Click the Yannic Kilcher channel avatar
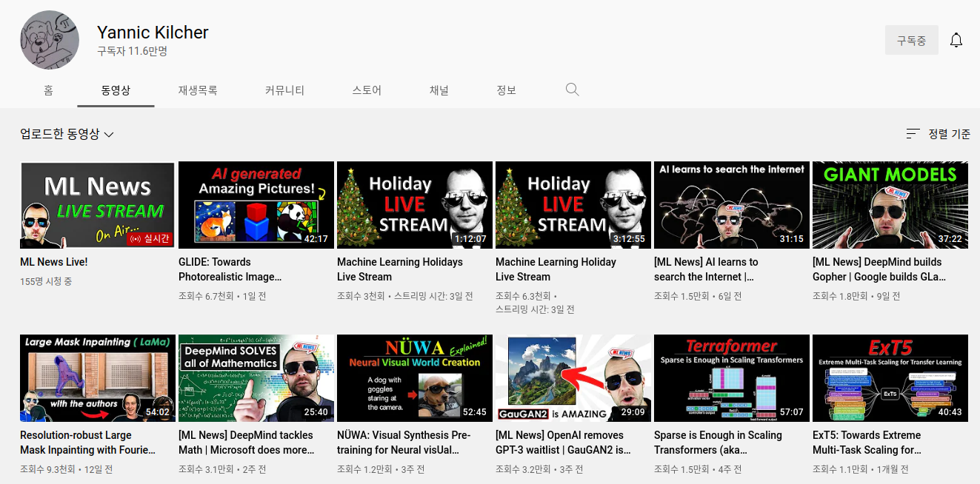The height and width of the screenshot is (484, 980). (50, 40)
